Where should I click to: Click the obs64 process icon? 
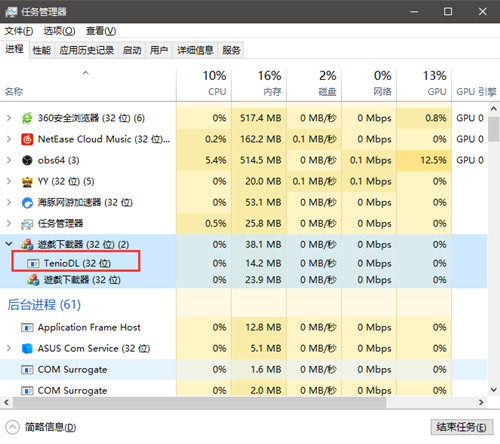tap(27, 160)
